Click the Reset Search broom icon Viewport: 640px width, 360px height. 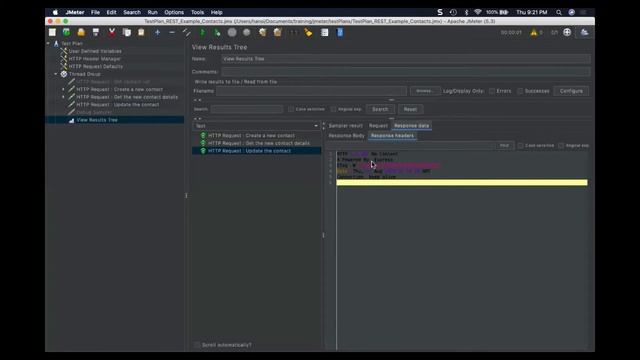tap(308, 32)
